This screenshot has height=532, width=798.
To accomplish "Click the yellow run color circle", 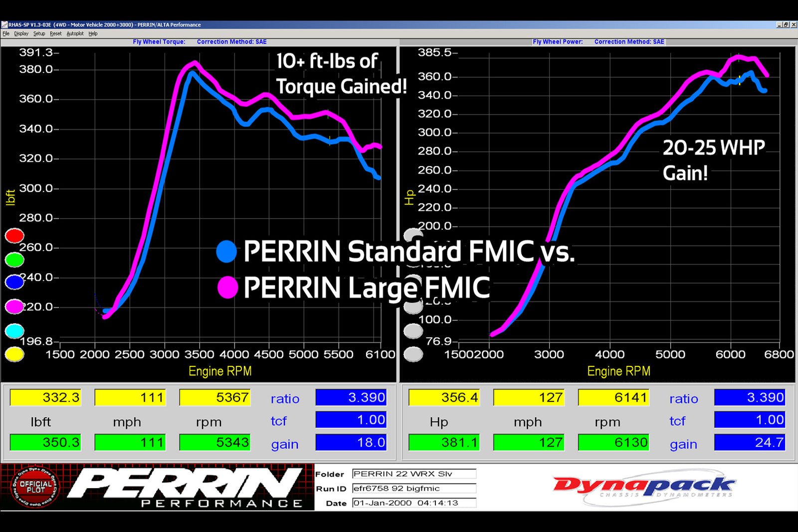I will [14, 355].
